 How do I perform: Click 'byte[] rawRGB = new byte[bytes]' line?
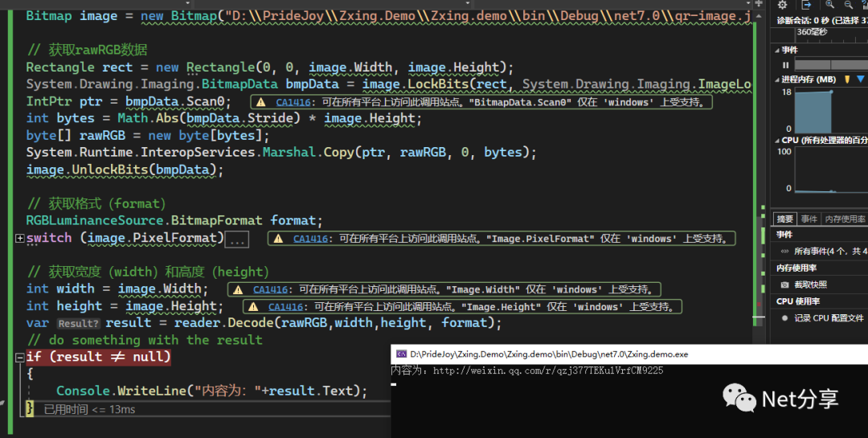pos(147,135)
